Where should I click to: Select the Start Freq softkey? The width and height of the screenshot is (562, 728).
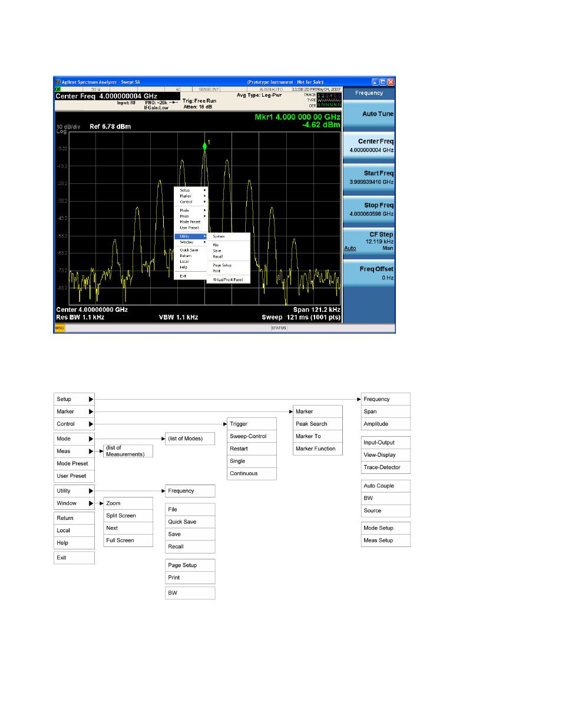(369, 177)
